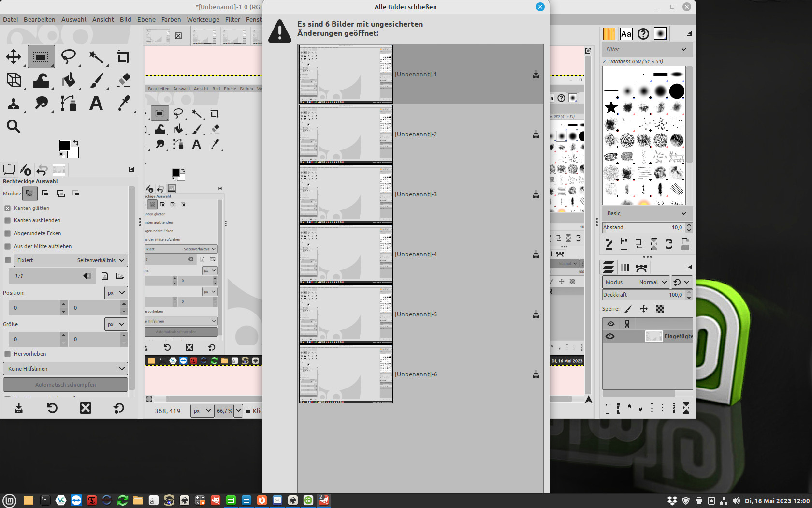This screenshot has height=508, width=812.
Task: Open the layer Modus Normal dropdown
Action: click(635, 282)
